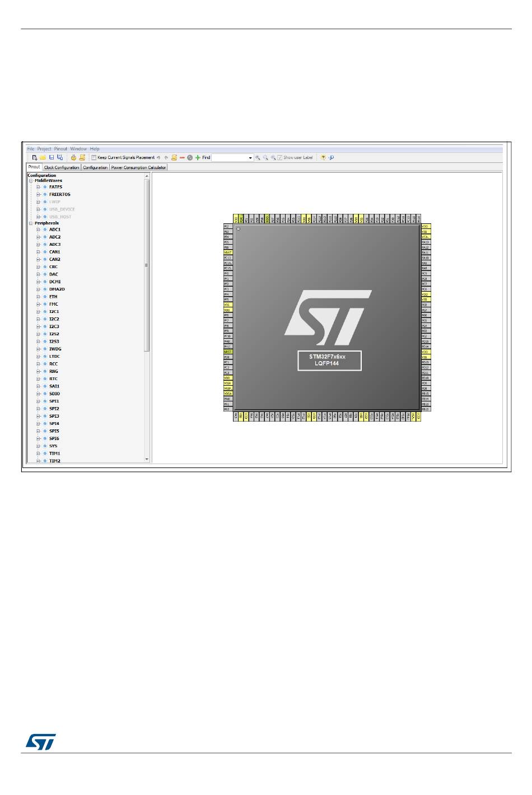The image size is (532, 795).
Task: Open the Find combo box dropdown arrow
Action: (250, 158)
